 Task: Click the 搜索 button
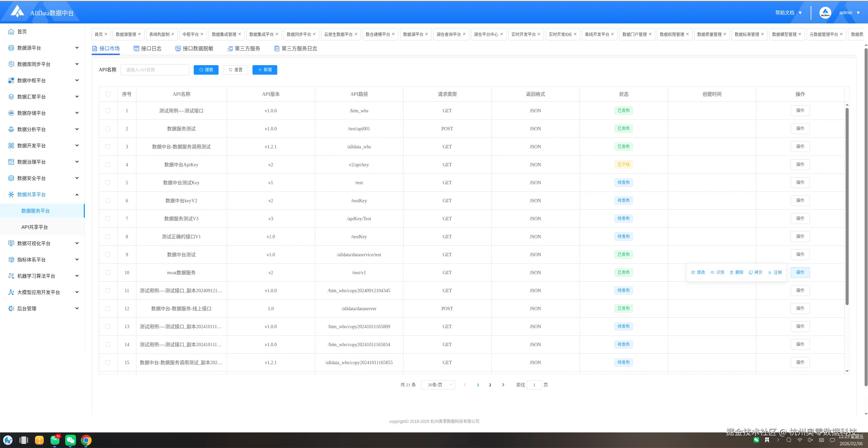[206, 70]
